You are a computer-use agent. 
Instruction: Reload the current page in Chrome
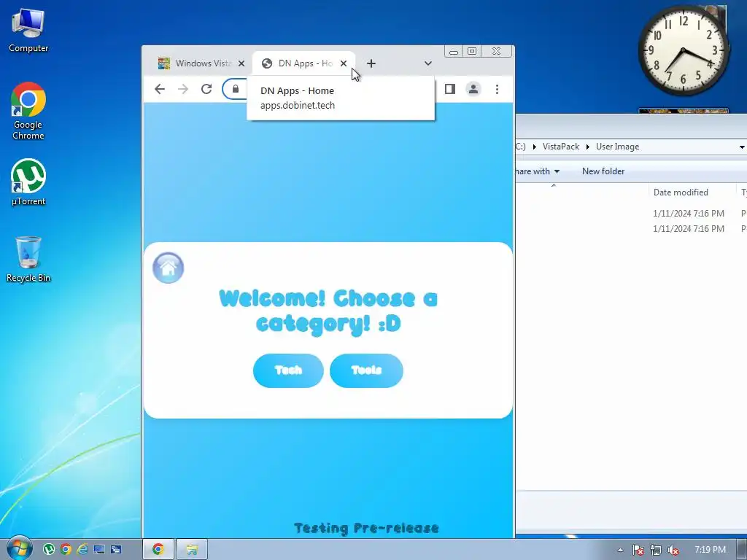tap(206, 89)
